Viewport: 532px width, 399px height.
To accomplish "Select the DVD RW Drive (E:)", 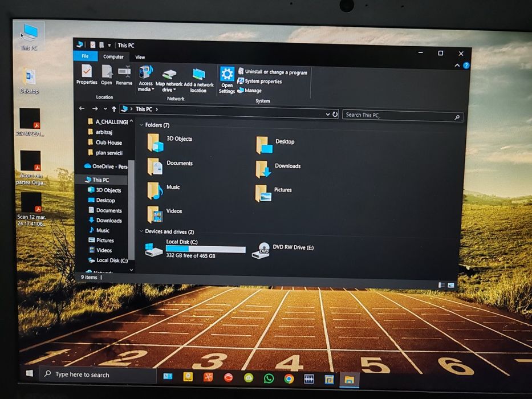I will (x=283, y=250).
